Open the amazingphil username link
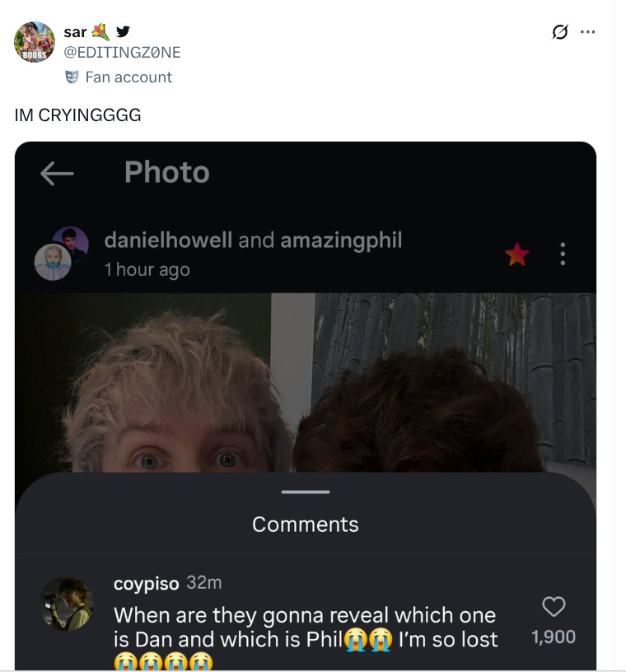 [341, 240]
